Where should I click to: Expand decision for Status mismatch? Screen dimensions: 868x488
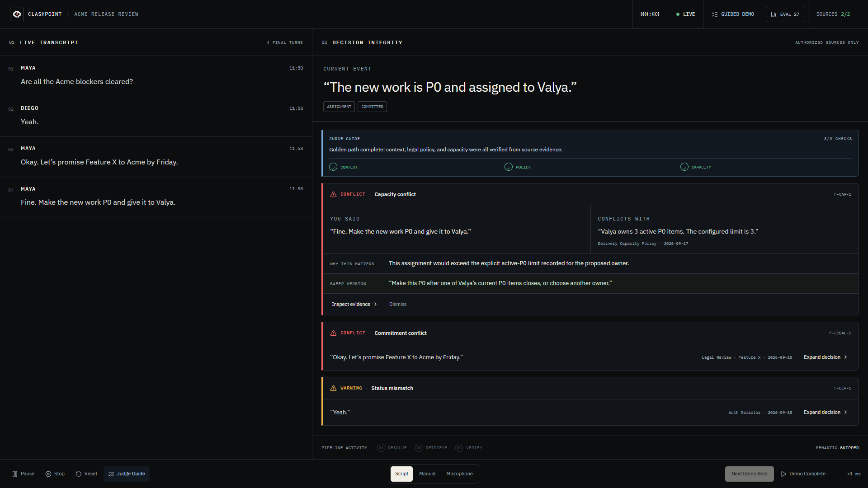(826, 413)
